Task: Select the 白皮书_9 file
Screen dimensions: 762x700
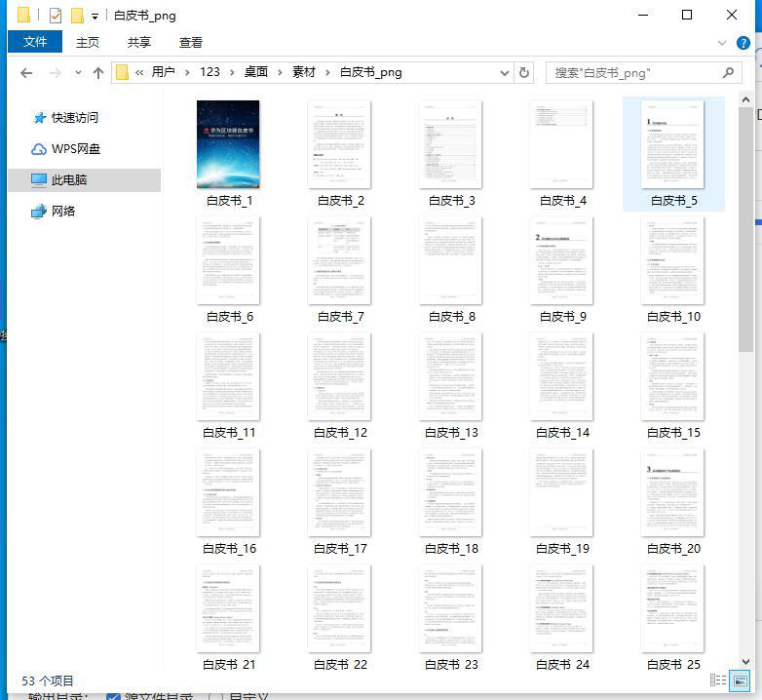Action: [562, 270]
